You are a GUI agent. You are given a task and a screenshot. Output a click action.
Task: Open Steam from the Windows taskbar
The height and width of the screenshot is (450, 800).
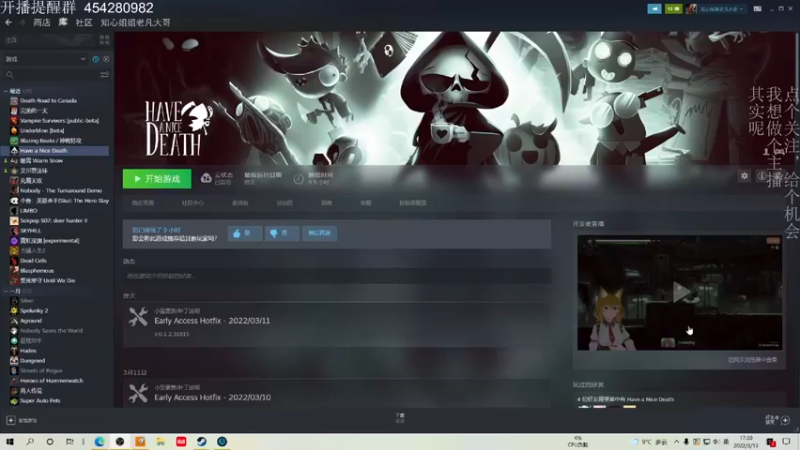(202, 442)
